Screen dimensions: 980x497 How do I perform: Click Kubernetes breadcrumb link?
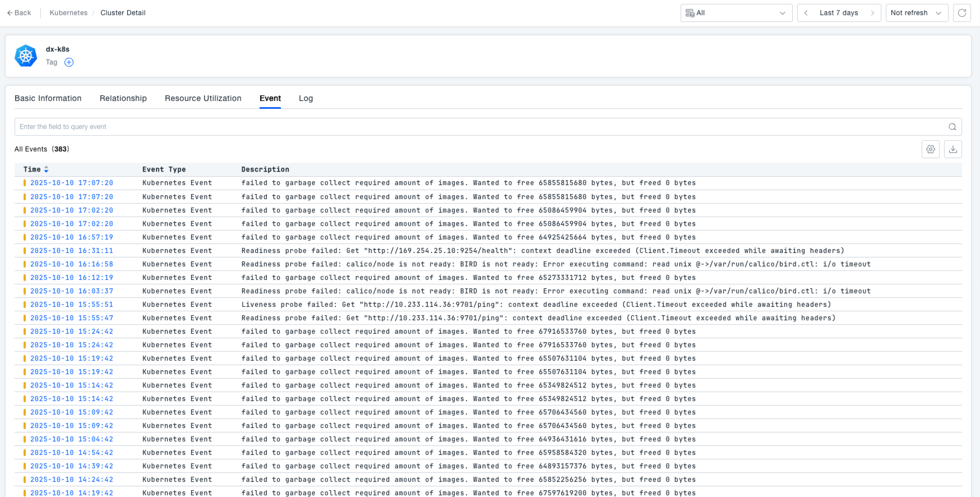pos(68,13)
